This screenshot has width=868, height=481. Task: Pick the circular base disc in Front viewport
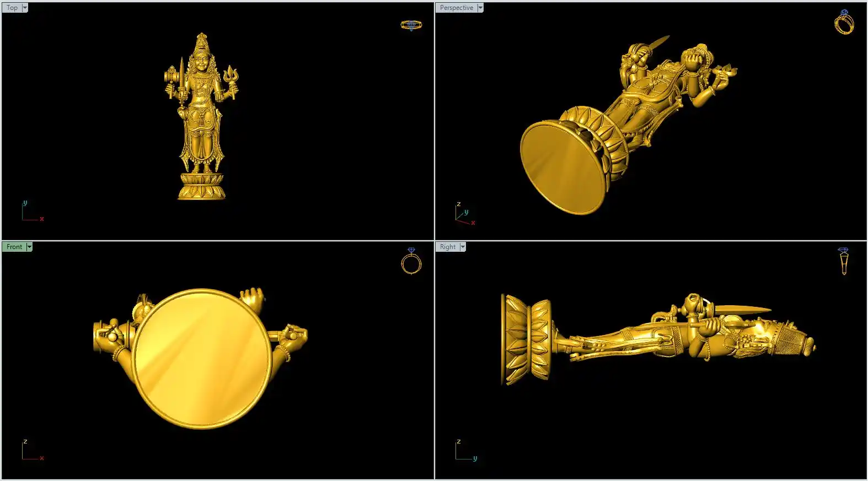coord(202,358)
